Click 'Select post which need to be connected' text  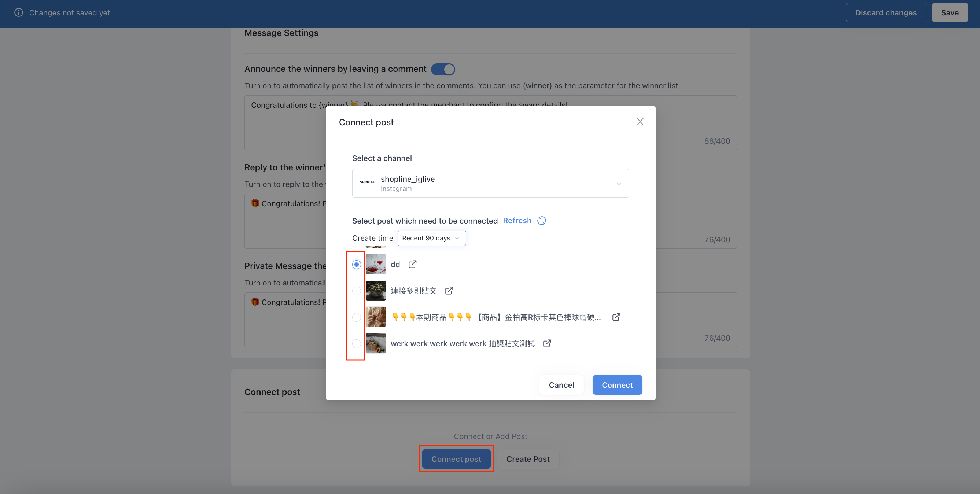point(424,221)
